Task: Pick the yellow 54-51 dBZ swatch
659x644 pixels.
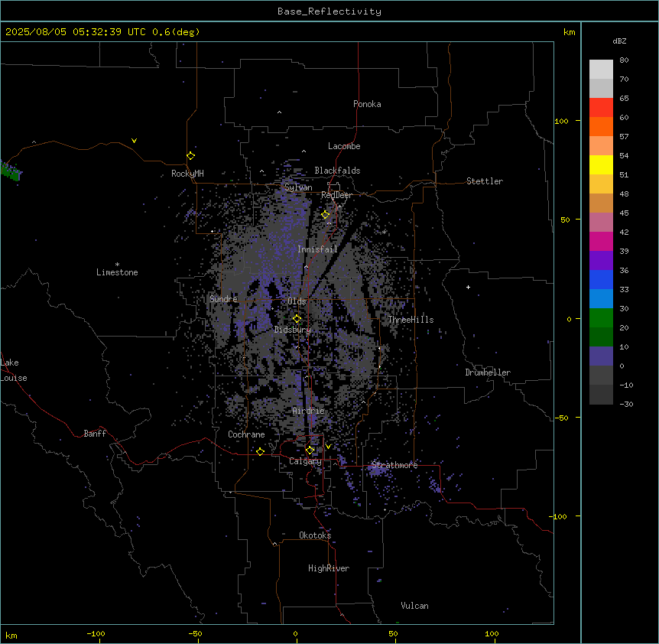Action: point(601,165)
